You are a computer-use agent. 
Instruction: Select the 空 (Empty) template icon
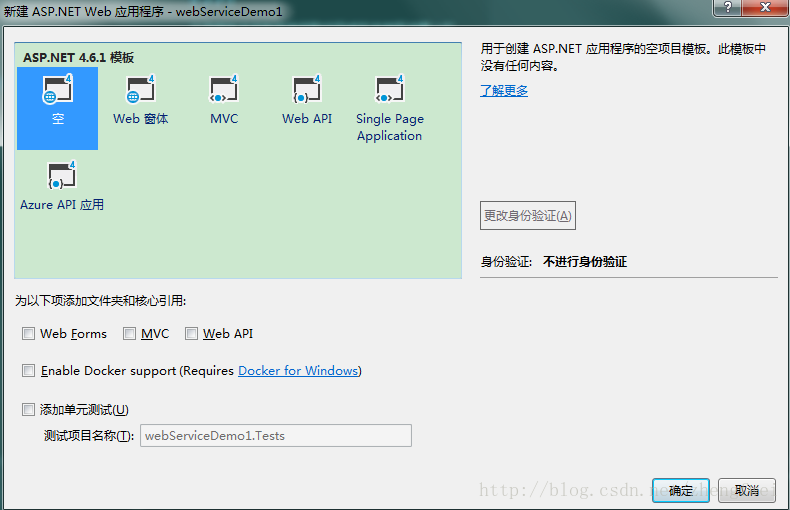[x=57, y=108]
